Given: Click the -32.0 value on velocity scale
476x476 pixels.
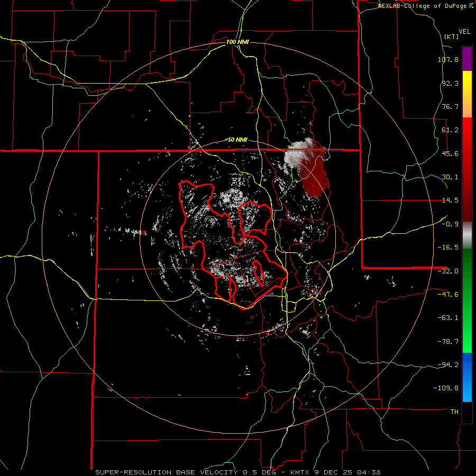Looking at the screenshot, I should coord(448,271).
